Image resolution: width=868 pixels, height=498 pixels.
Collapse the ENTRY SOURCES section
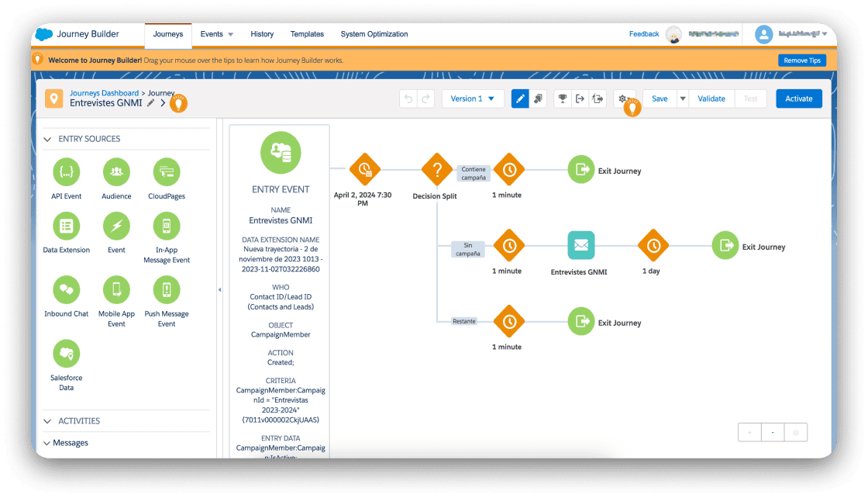[x=47, y=139]
